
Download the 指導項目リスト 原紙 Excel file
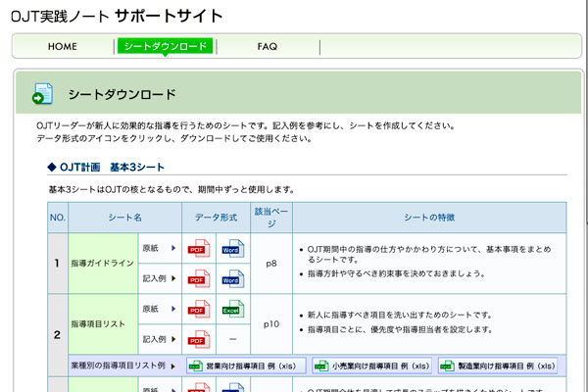coord(231,310)
